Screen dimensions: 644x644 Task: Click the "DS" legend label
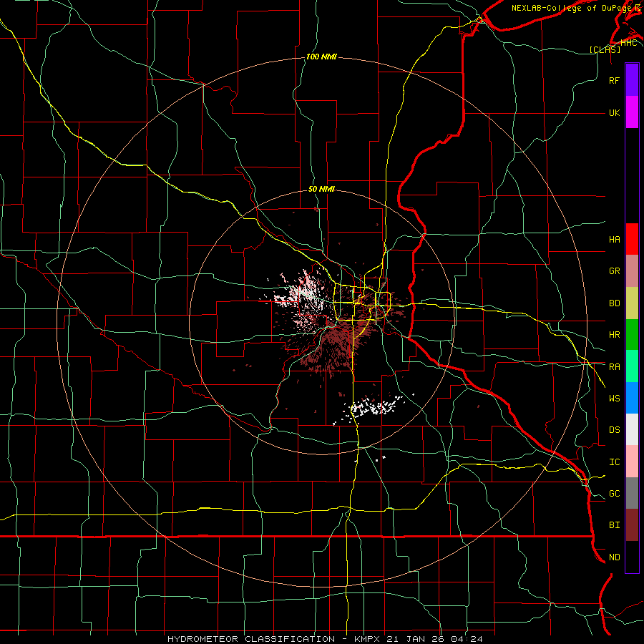point(614,430)
